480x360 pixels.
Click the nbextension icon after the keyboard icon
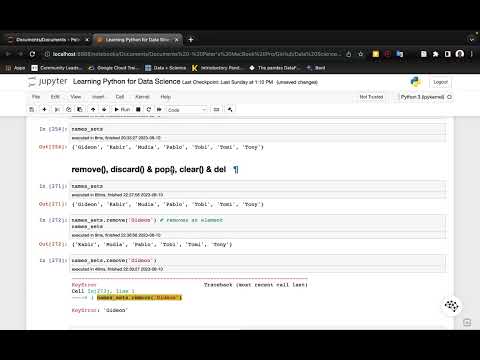point(230,109)
